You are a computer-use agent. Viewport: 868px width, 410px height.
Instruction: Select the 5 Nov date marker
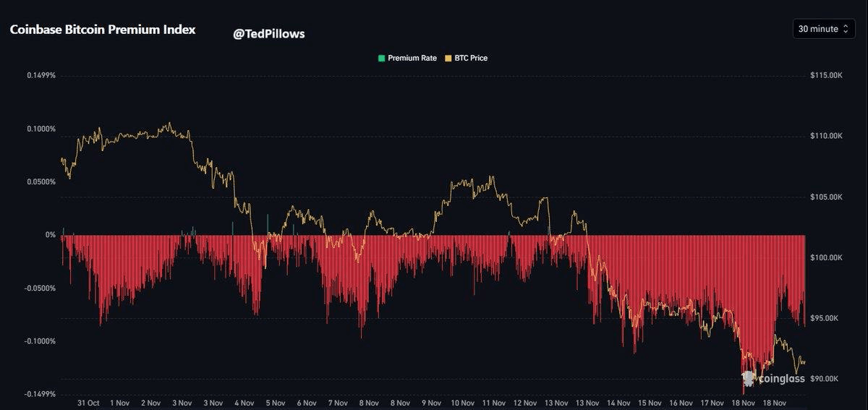(275, 403)
